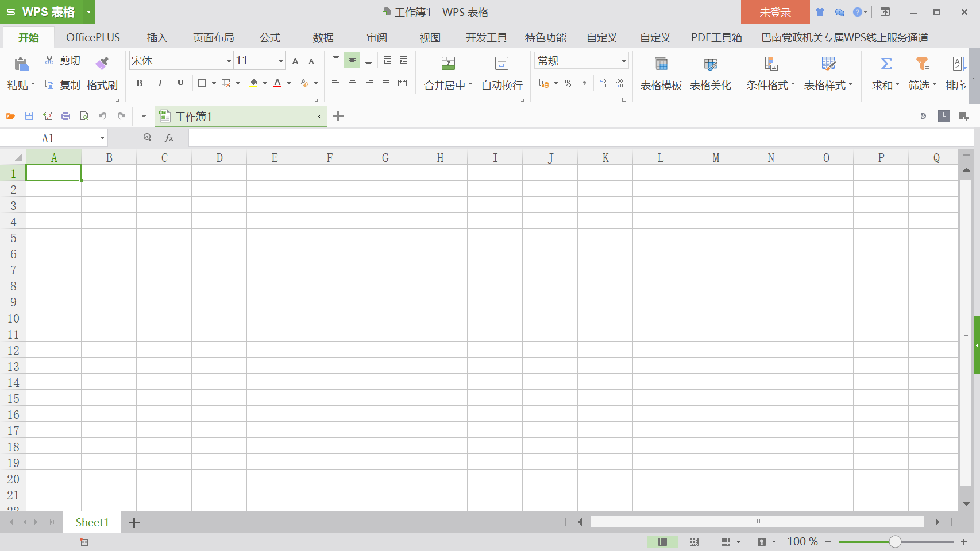Open the 插入 ribbon tab
The image size is (980, 551).
coord(157,38)
